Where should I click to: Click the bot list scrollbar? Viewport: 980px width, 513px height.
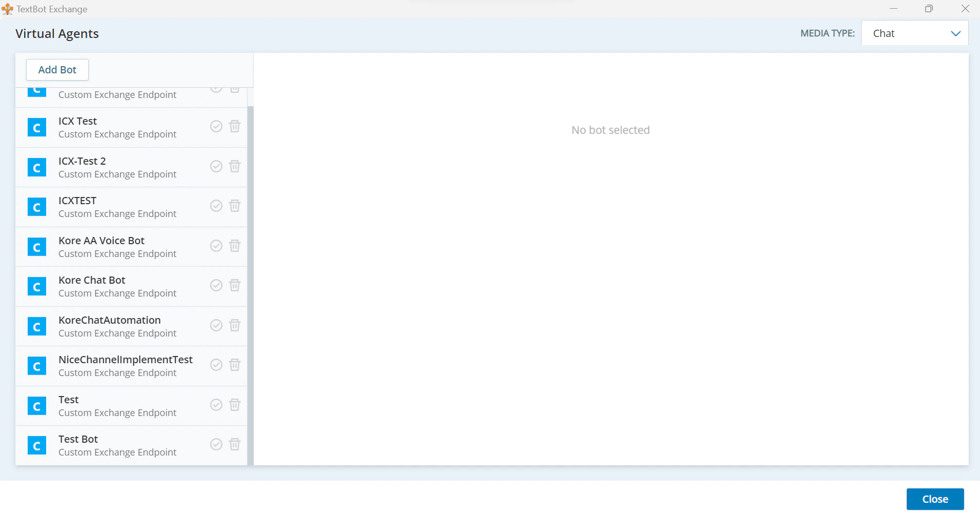(251, 205)
